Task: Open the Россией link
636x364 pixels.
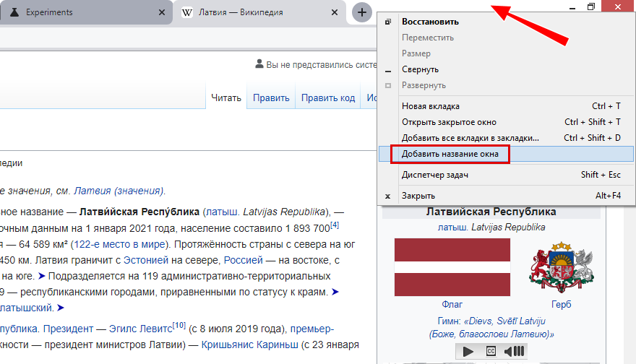Action: tap(244, 260)
